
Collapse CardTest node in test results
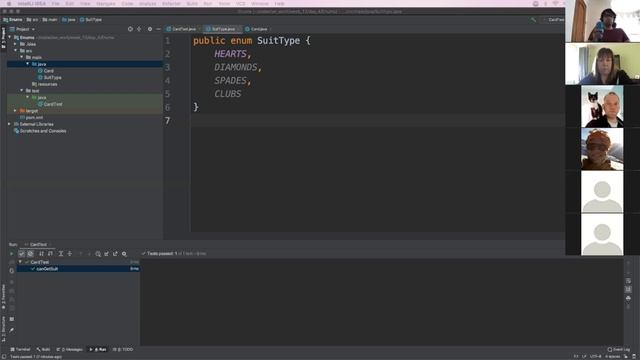click(x=20, y=262)
